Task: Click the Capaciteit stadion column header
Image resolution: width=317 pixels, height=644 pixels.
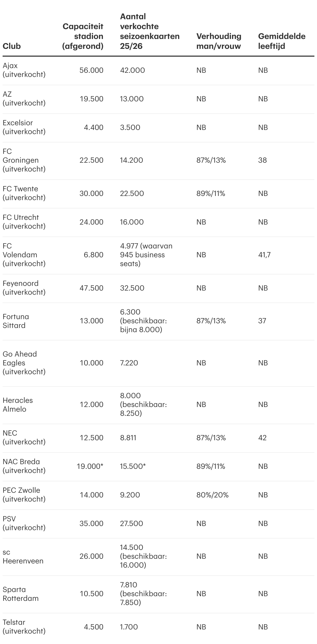Action: 83,36
